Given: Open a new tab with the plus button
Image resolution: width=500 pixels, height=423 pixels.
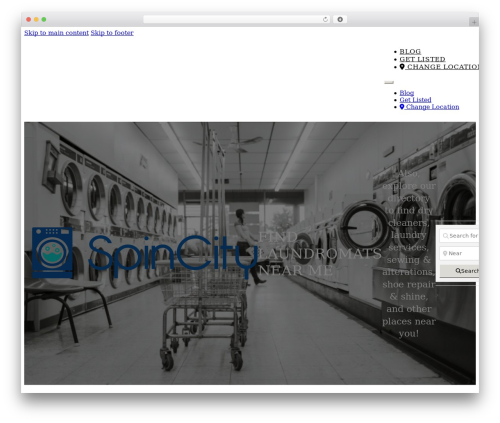Looking at the screenshot, I should [474, 22].
